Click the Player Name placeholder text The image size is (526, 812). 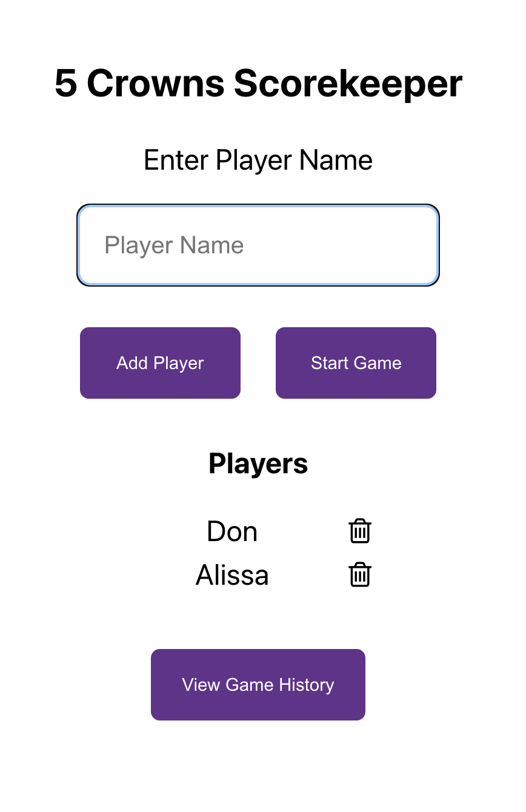[174, 245]
